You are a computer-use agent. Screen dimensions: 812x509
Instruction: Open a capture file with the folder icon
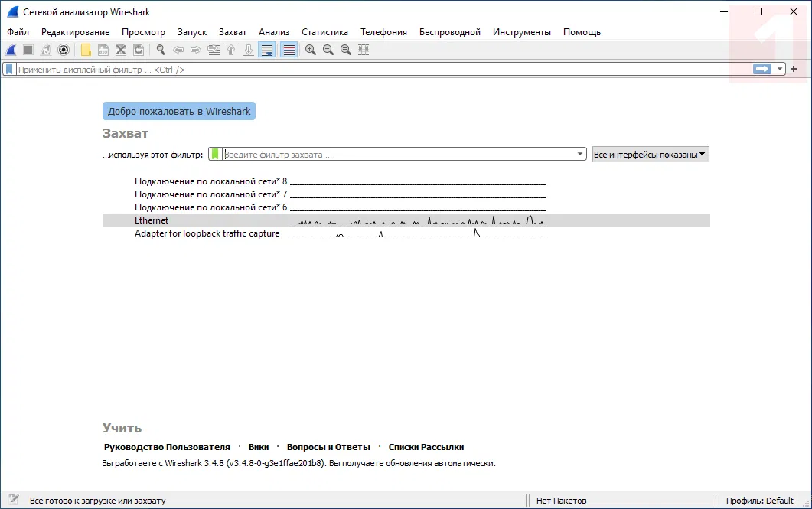86,50
